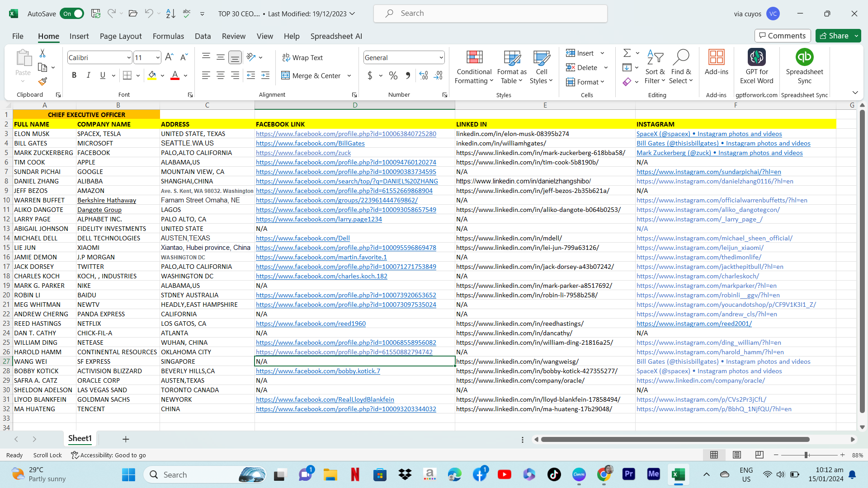Click the Increase Font Size icon
The image size is (868, 488).
(x=169, y=57)
